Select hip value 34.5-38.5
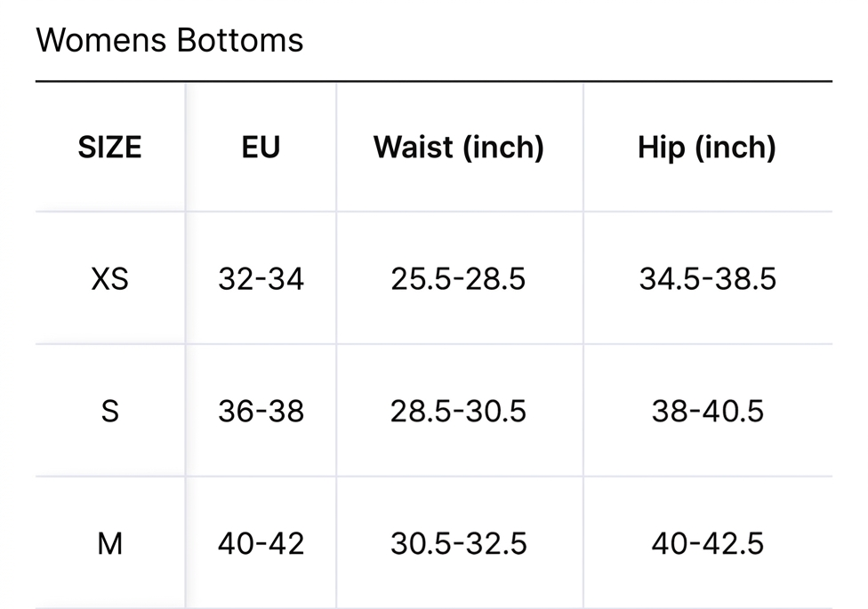 [x=707, y=278]
